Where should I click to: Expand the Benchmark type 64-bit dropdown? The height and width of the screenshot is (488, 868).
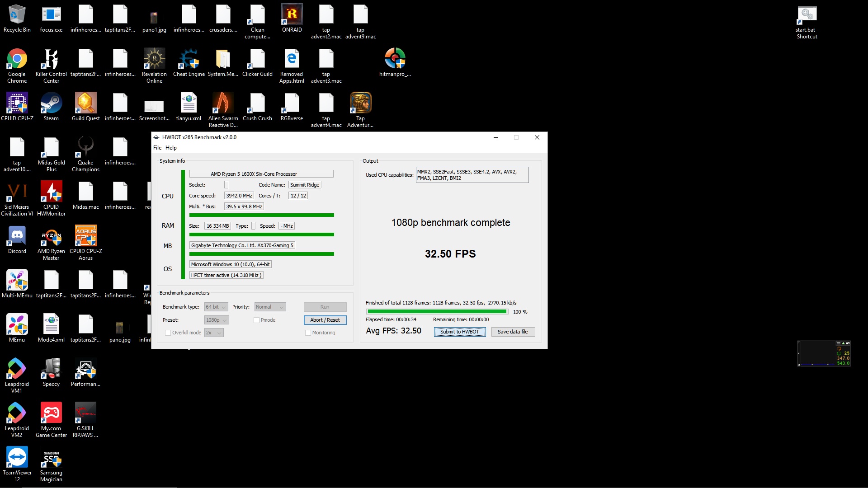click(x=216, y=307)
